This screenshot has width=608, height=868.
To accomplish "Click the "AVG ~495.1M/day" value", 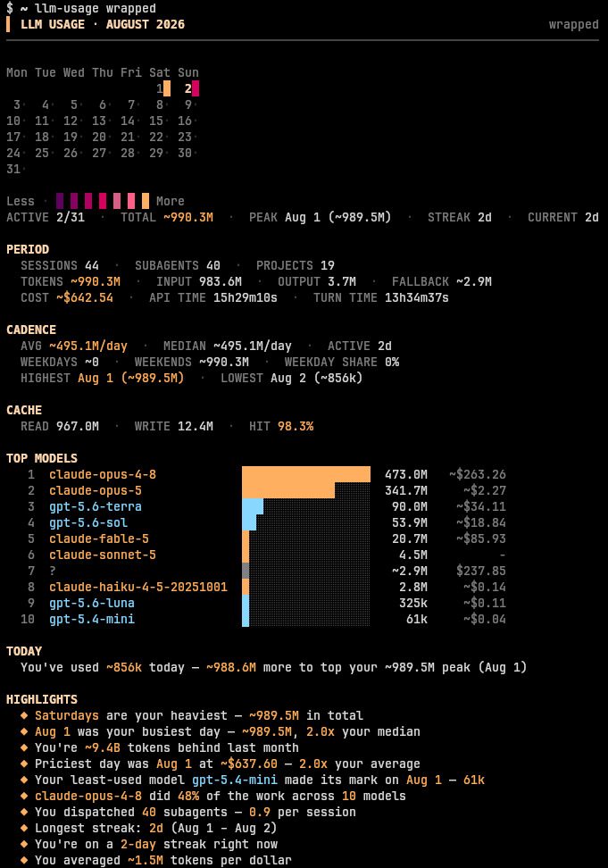I will [74, 346].
